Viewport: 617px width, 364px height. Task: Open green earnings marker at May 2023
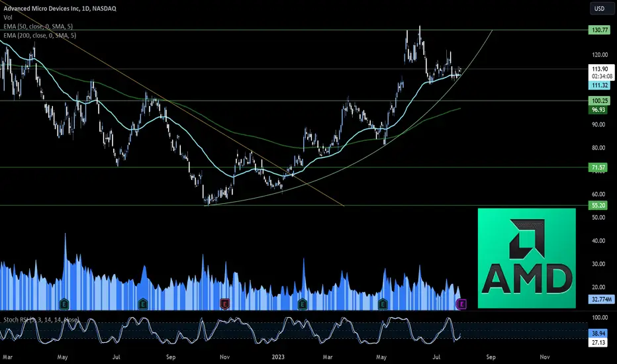pyautogui.click(x=383, y=304)
